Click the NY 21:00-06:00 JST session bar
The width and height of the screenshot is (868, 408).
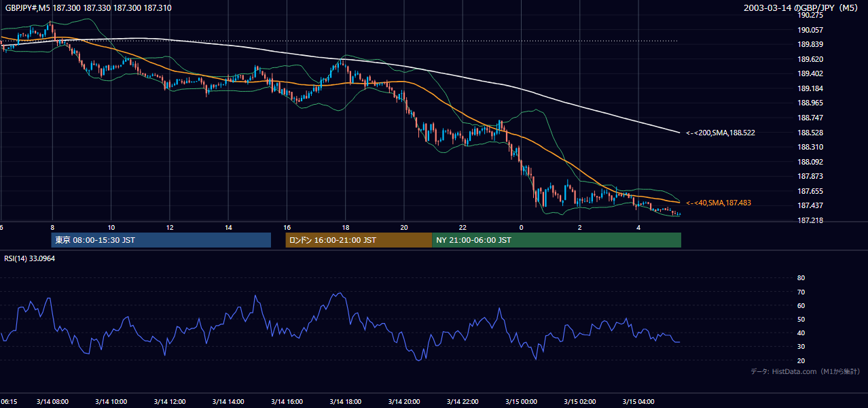[556, 240]
